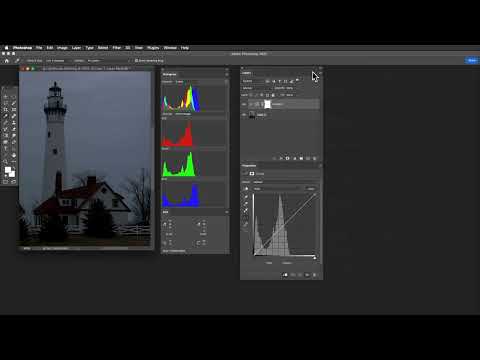The width and height of the screenshot is (480, 360).
Task: Open the Window menu
Action: [x=170, y=48]
